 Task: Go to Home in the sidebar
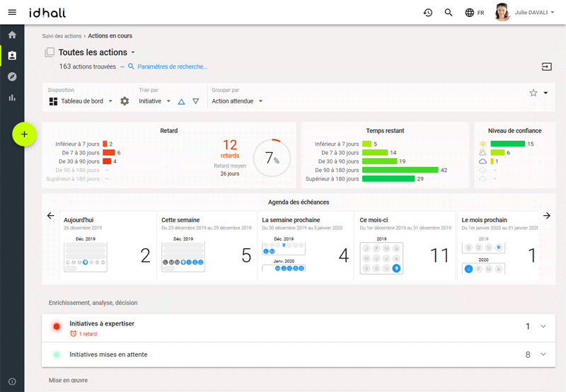tap(12, 35)
